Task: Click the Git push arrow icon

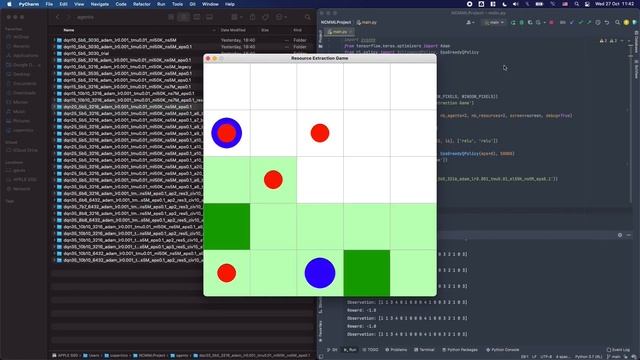Action: click(x=589, y=22)
